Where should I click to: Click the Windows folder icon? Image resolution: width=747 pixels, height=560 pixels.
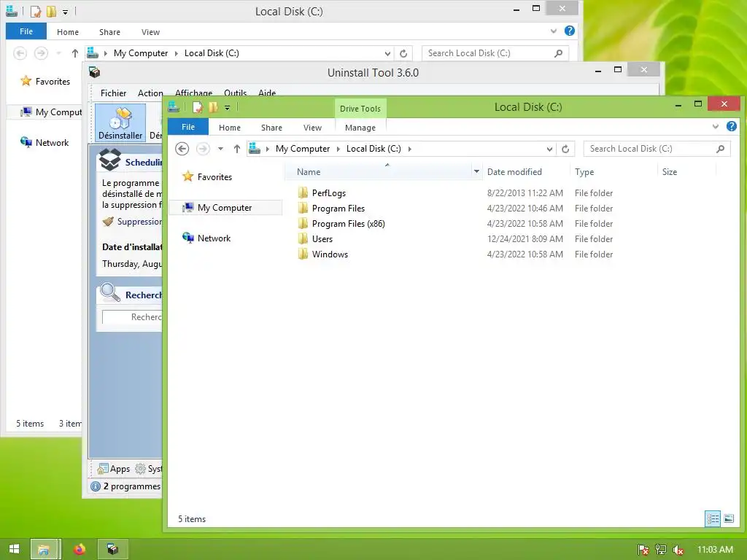(303, 254)
